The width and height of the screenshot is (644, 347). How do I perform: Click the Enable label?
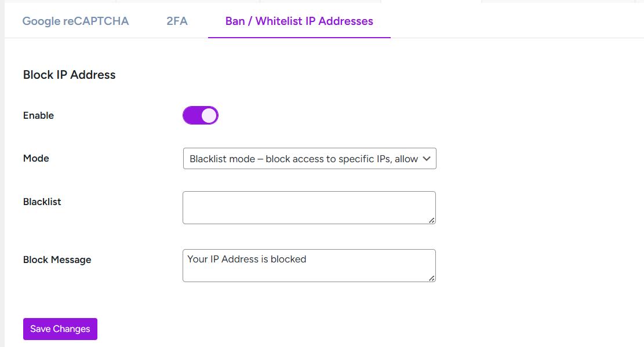(38, 115)
